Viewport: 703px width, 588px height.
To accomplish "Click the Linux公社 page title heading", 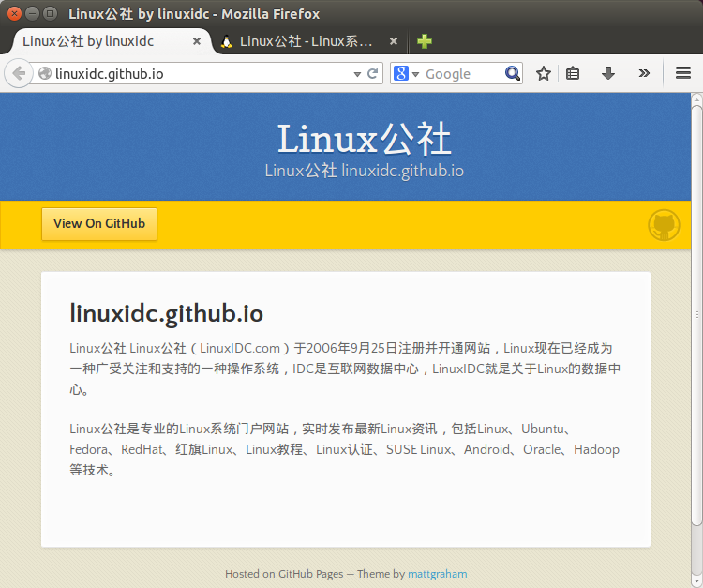I will (x=364, y=139).
